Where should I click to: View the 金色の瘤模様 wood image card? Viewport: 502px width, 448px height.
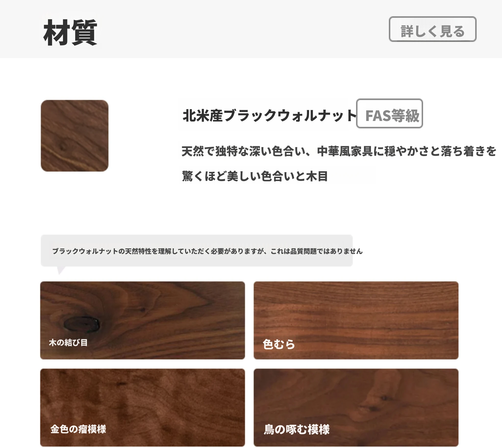142,408
